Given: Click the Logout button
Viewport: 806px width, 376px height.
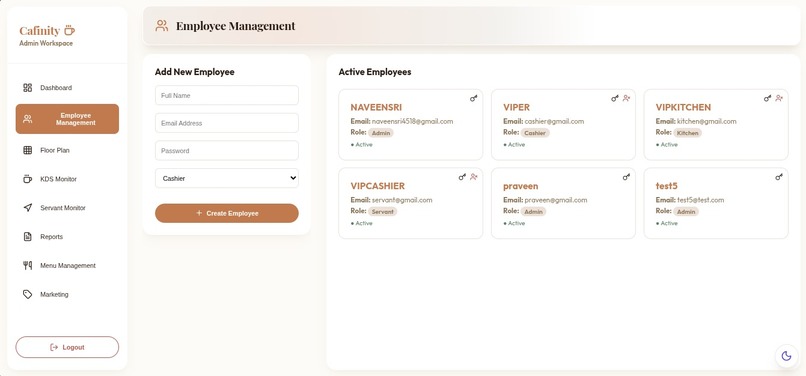Looking at the screenshot, I should (x=67, y=347).
